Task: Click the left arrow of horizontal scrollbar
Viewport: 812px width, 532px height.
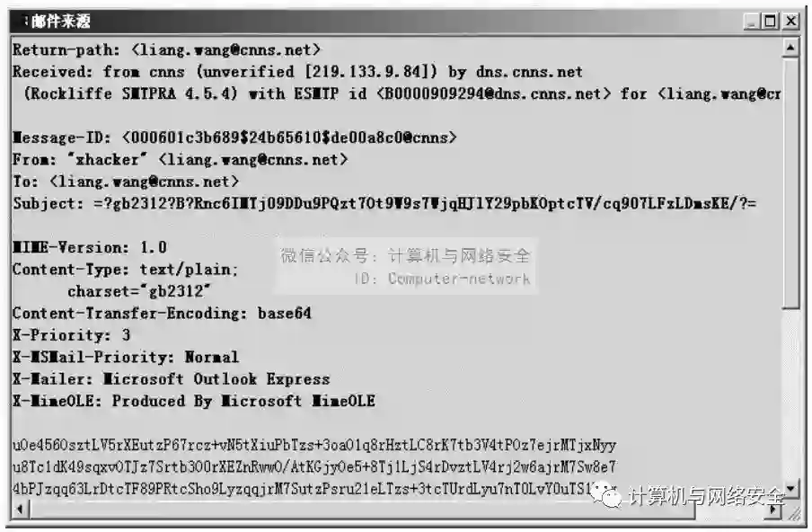Action: click(x=20, y=510)
